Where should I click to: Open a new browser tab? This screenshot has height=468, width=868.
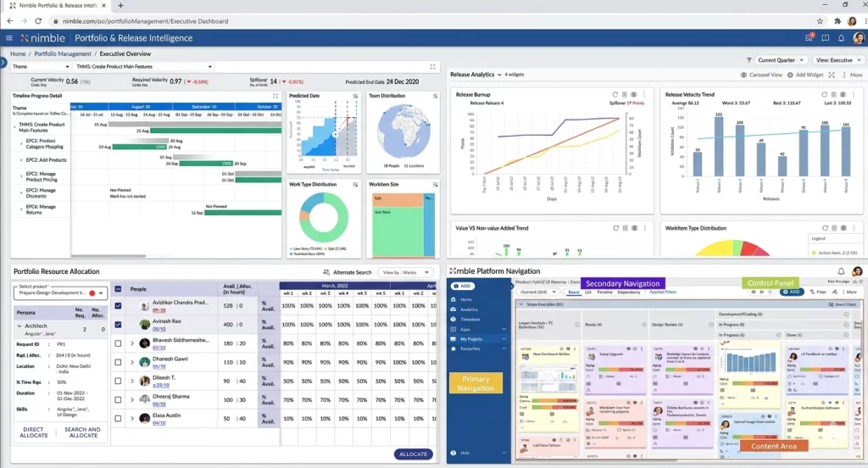120,6
